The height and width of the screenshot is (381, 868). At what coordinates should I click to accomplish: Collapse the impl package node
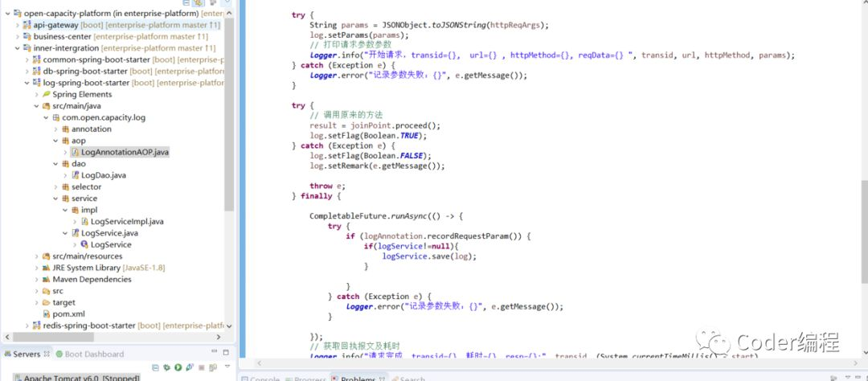[65, 210]
